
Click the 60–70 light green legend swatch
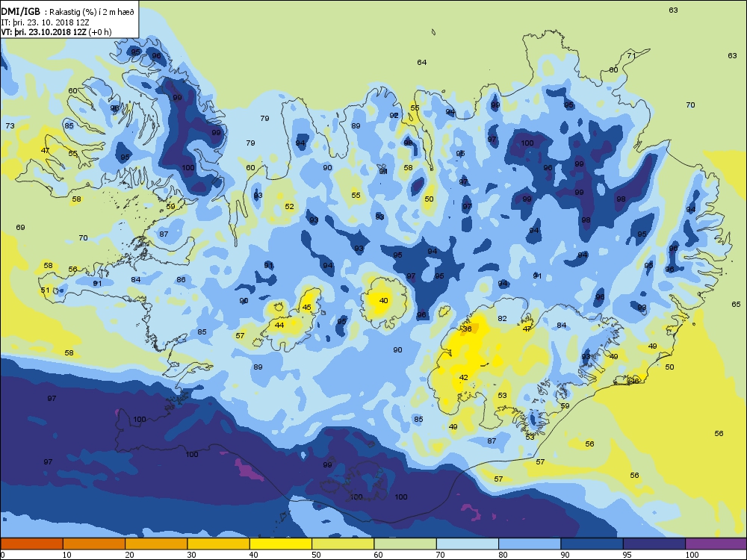coord(406,544)
